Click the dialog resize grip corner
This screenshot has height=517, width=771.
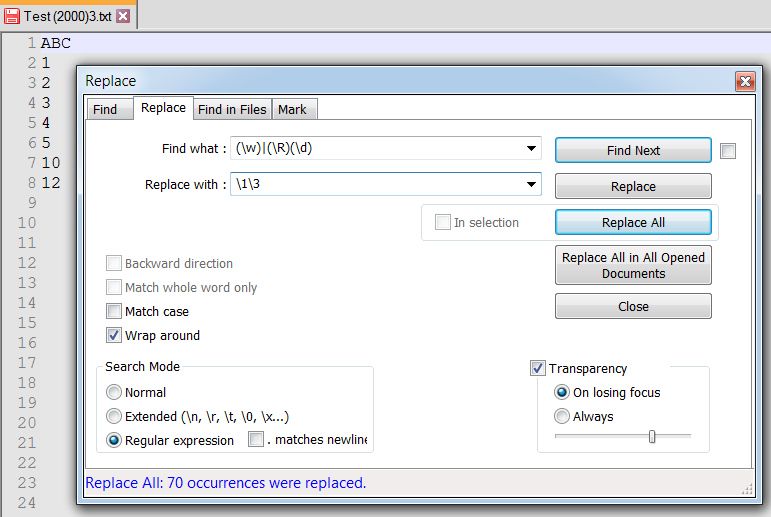click(747, 489)
